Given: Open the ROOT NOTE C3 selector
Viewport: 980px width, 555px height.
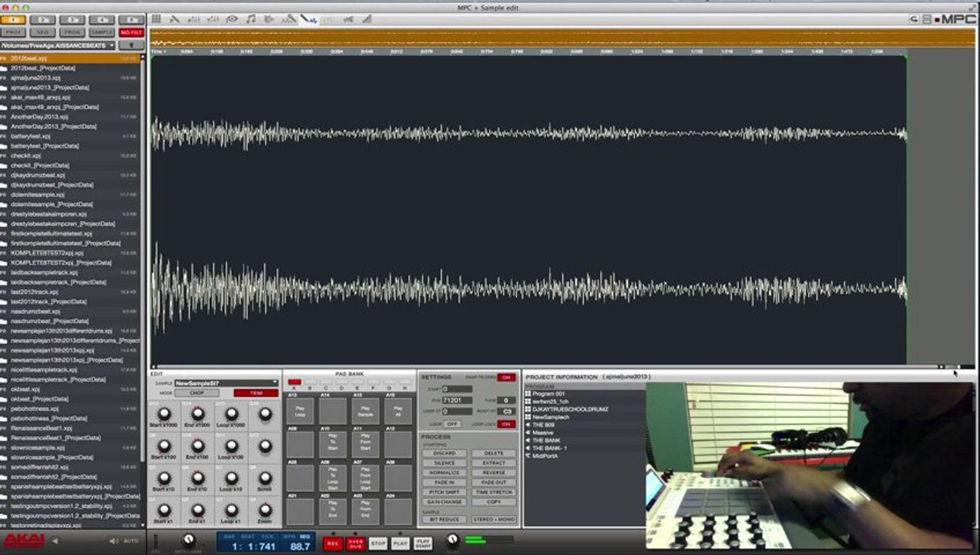Looking at the screenshot, I should [x=506, y=412].
